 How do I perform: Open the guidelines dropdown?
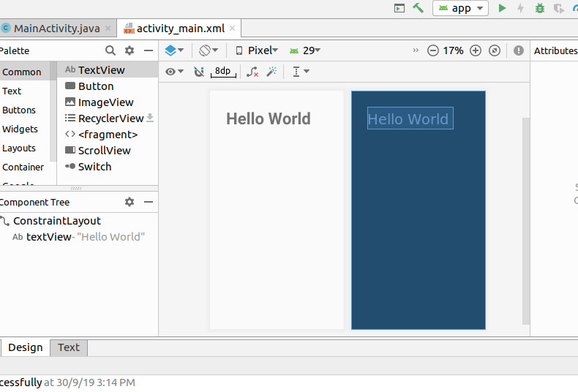(x=301, y=72)
